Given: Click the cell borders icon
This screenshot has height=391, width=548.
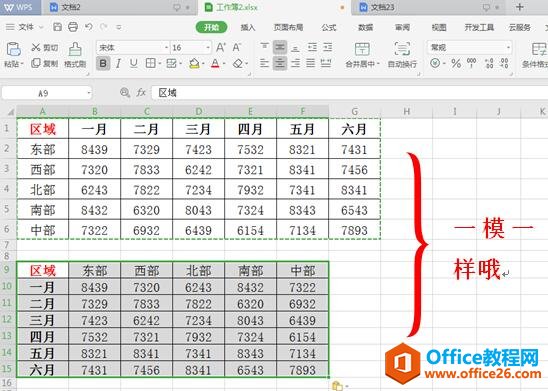Looking at the screenshot, I should coord(150,63).
